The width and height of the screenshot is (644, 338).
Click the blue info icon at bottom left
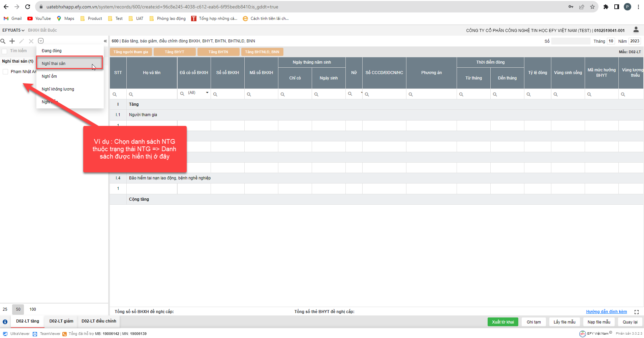[x=5, y=322]
